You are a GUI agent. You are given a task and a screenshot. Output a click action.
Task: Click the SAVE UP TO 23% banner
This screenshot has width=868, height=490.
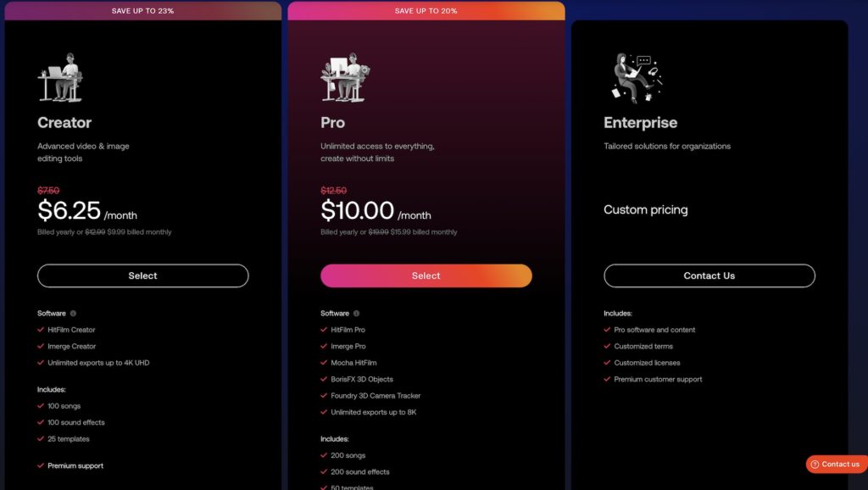[142, 10]
